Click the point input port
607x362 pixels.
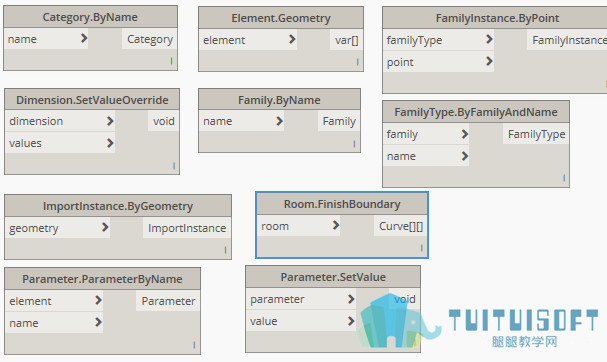[439, 62]
